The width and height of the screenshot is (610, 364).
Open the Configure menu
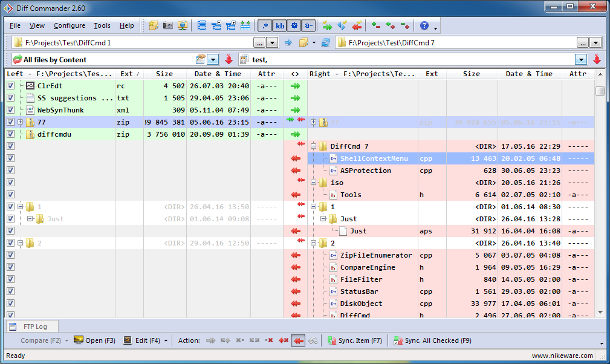69,26
